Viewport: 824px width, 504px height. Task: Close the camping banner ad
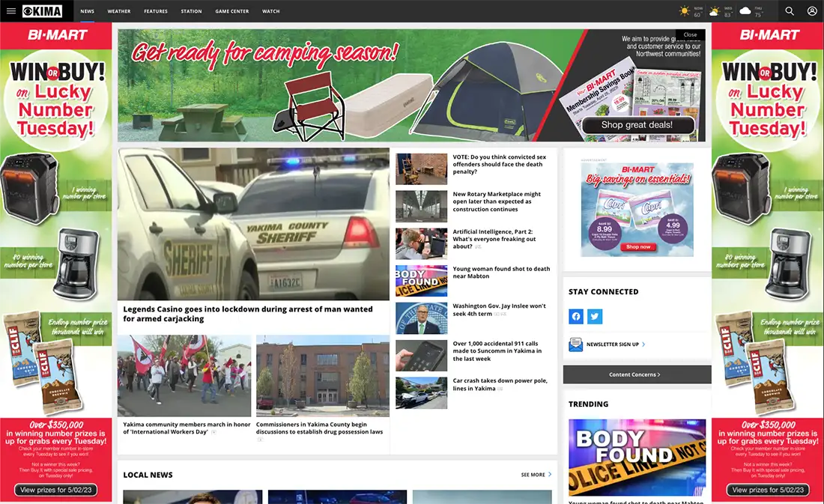pos(690,34)
